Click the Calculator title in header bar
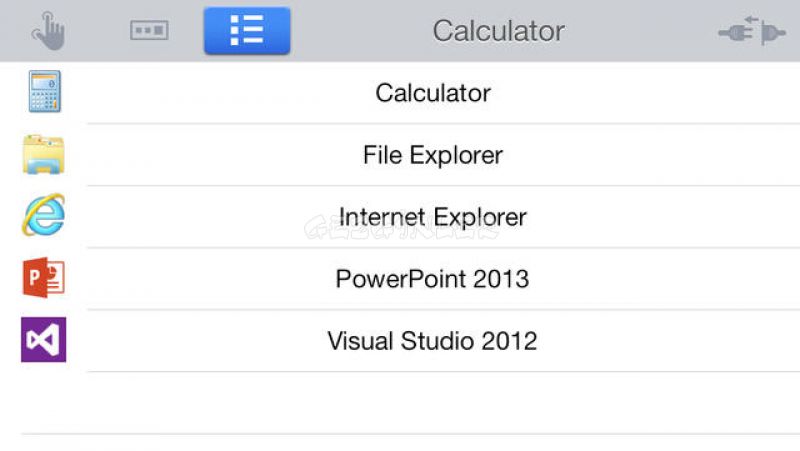The height and width of the screenshot is (451, 800). click(498, 31)
